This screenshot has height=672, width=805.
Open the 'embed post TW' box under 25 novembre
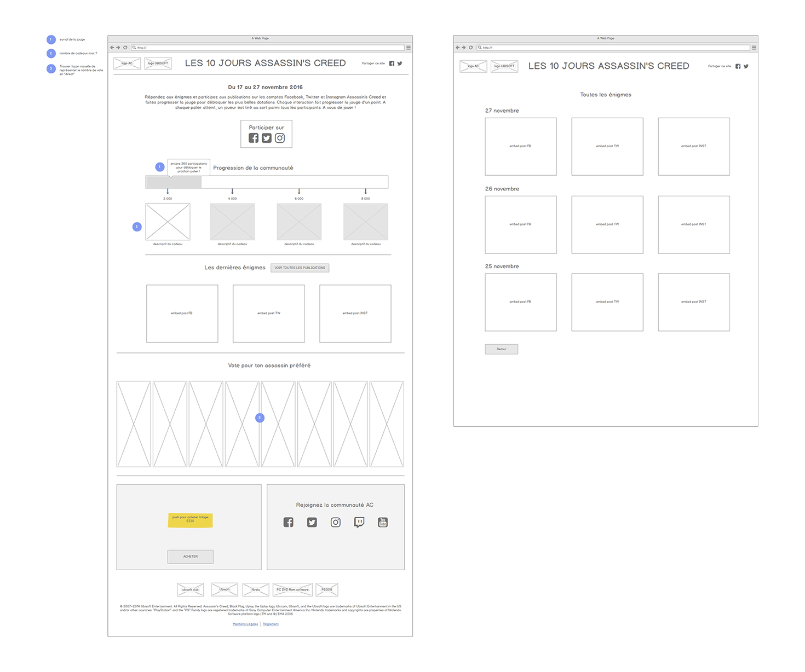click(607, 303)
